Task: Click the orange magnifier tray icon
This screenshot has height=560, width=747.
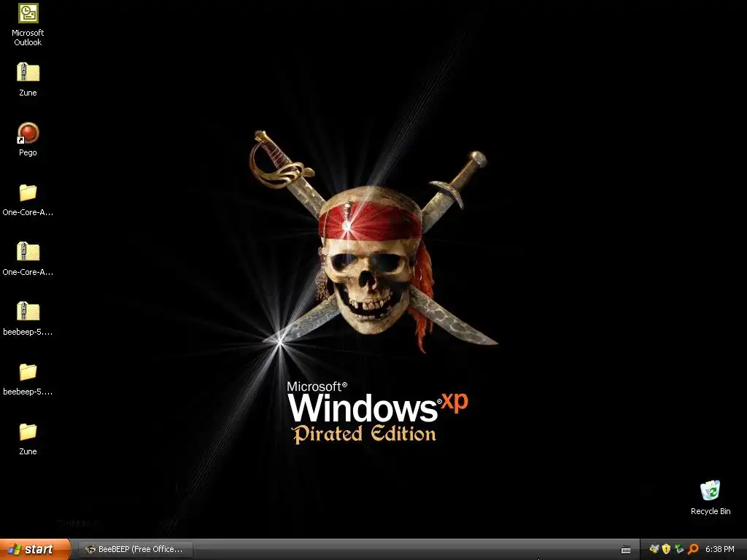Action: click(x=693, y=549)
